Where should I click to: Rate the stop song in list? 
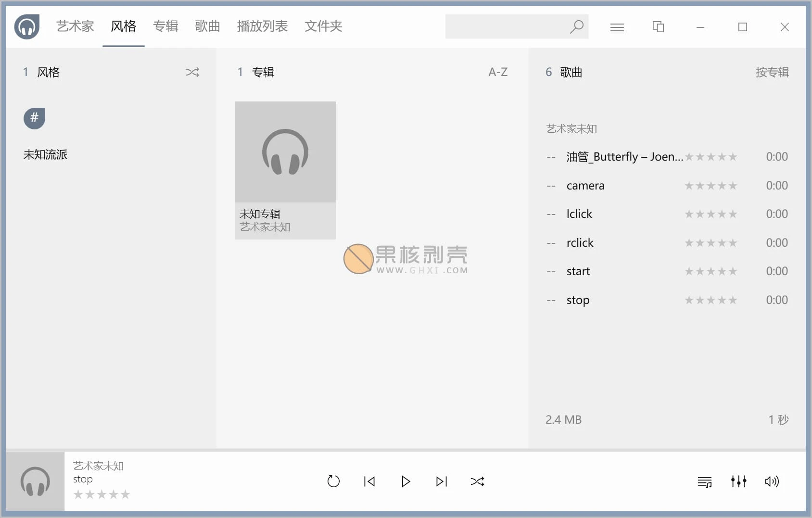coord(711,300)
